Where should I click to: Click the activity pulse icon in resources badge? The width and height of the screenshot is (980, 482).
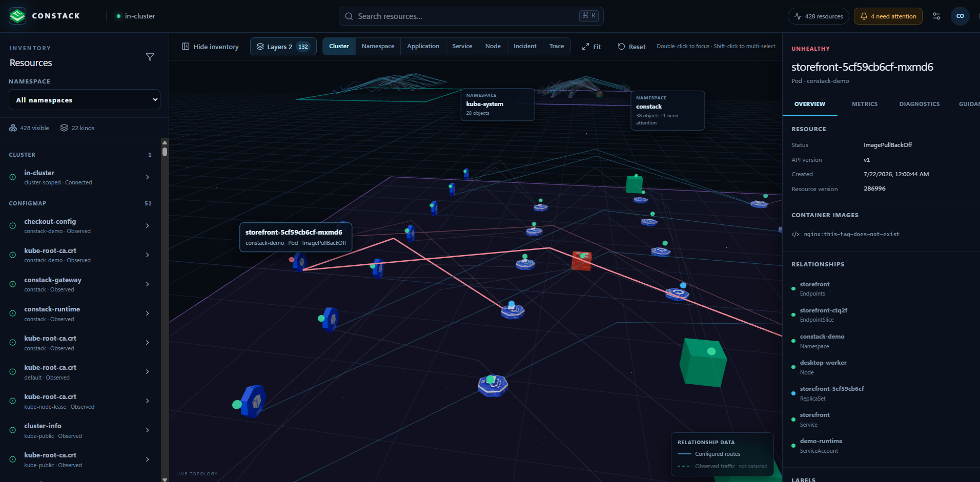[798, 16]
